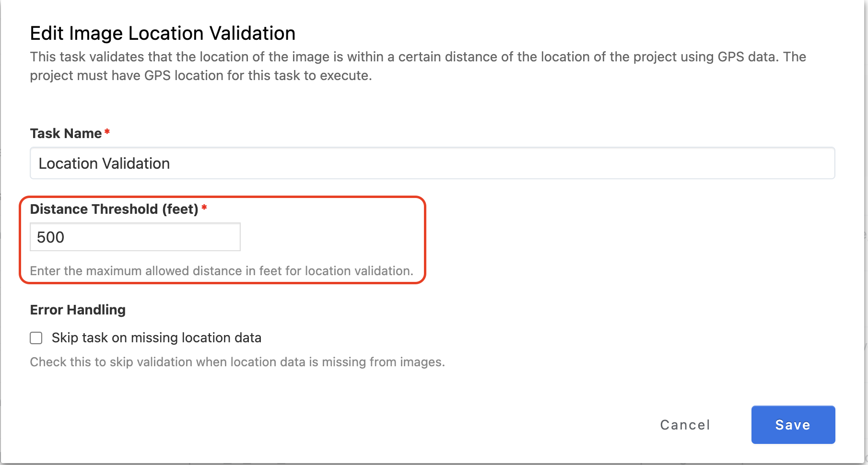The width and height of the screenshot is (868, 465).
Task: Click the Error Handling section heading
Action: coord(78,310)
